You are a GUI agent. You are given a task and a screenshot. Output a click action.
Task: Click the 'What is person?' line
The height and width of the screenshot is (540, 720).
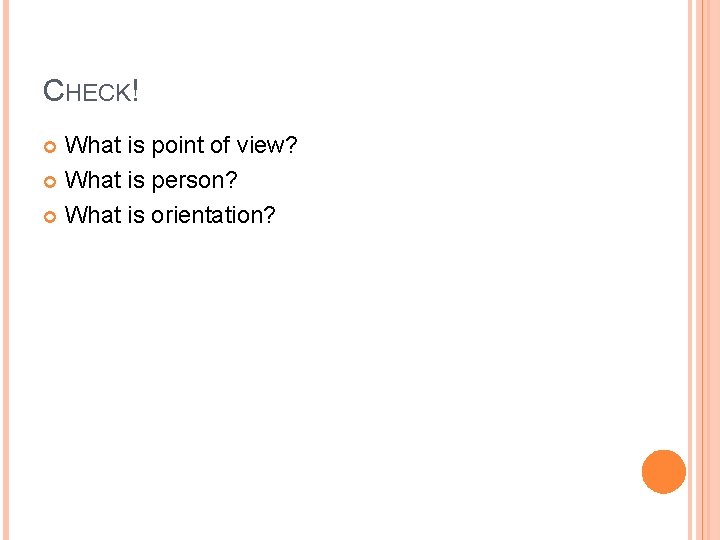[x=151, y=181]
